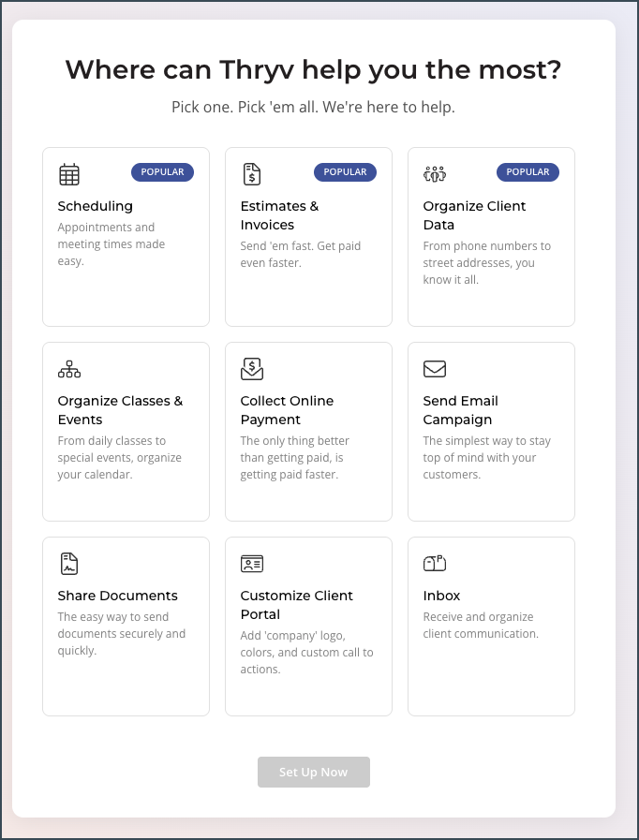639x840 pixels.
Task: Click the document icon on Share Documents
Action: 69,564
